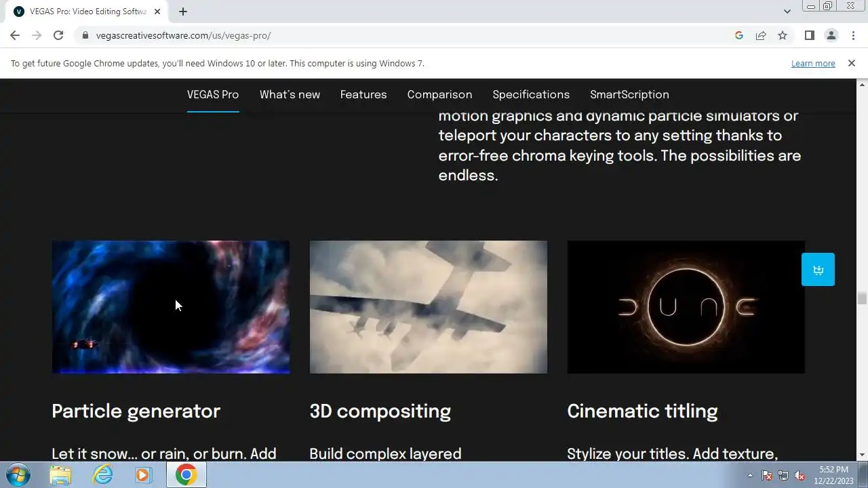Screen dimensions: 868x488
Task: Click the 3D compositing airplane thumbnail
Action: (429, 307)
